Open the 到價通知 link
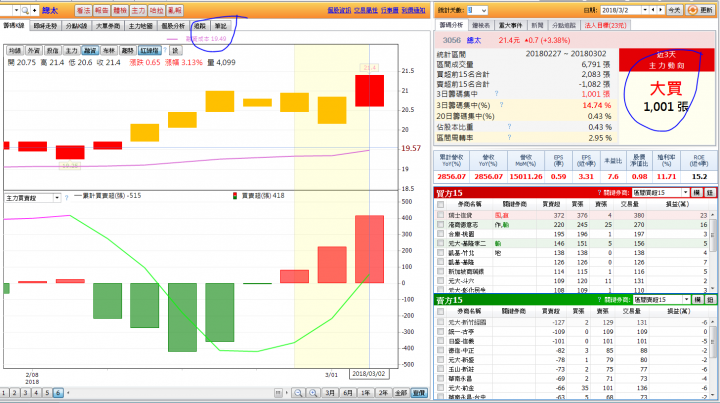720x403 pixels. point(413,10)
